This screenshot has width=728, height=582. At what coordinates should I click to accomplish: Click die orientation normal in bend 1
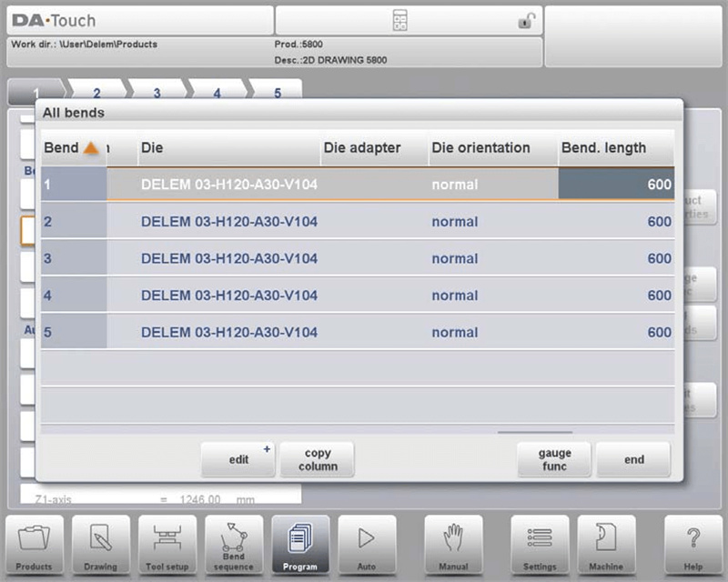click(454, 185)
